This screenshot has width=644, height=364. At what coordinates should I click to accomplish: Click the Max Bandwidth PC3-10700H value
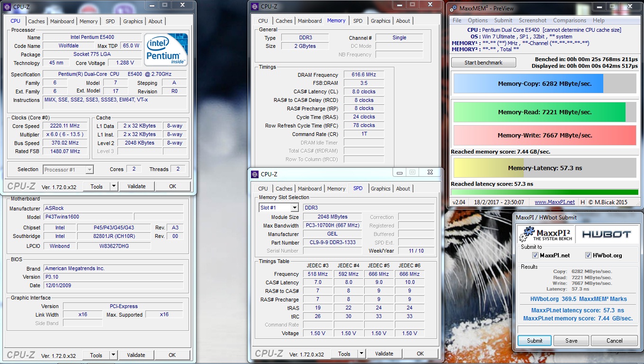tap(331, 226)
